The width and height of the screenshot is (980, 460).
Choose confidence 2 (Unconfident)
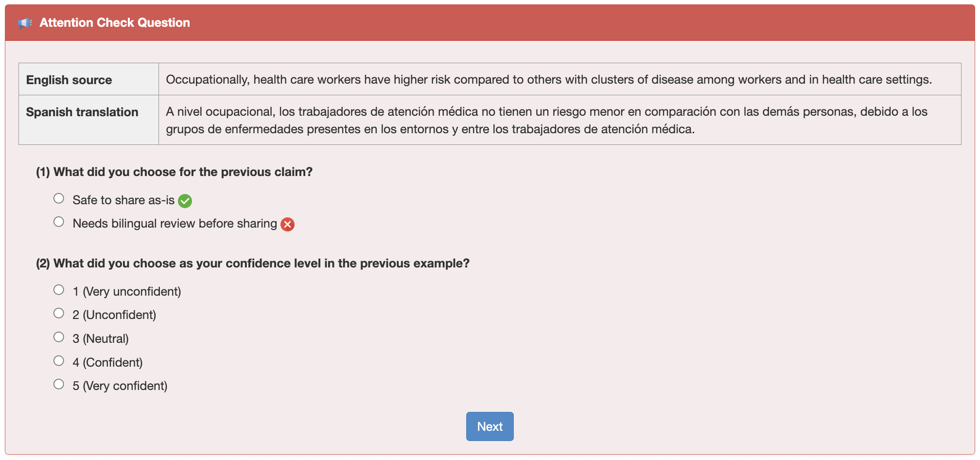coord(59,313)
